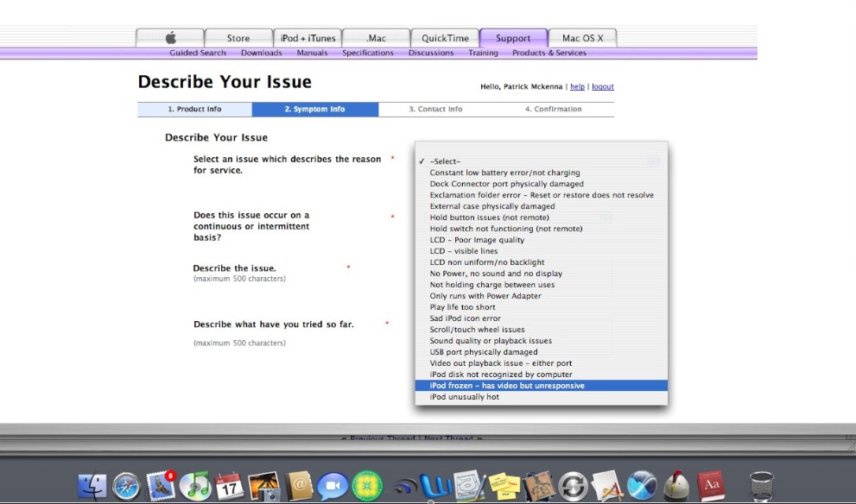
Task: Click the help link near the greeting
Action: (x=577, y=86)
